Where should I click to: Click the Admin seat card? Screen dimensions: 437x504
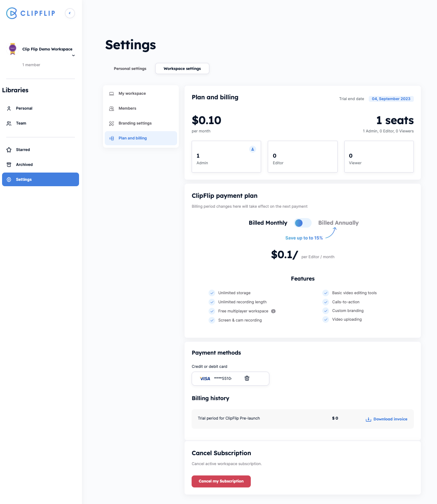[226, 156]
